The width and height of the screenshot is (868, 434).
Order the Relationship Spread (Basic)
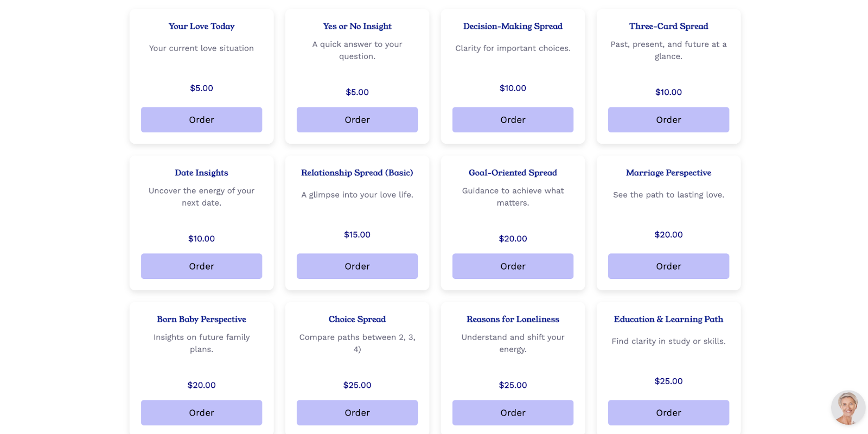(x=357, y=266)
